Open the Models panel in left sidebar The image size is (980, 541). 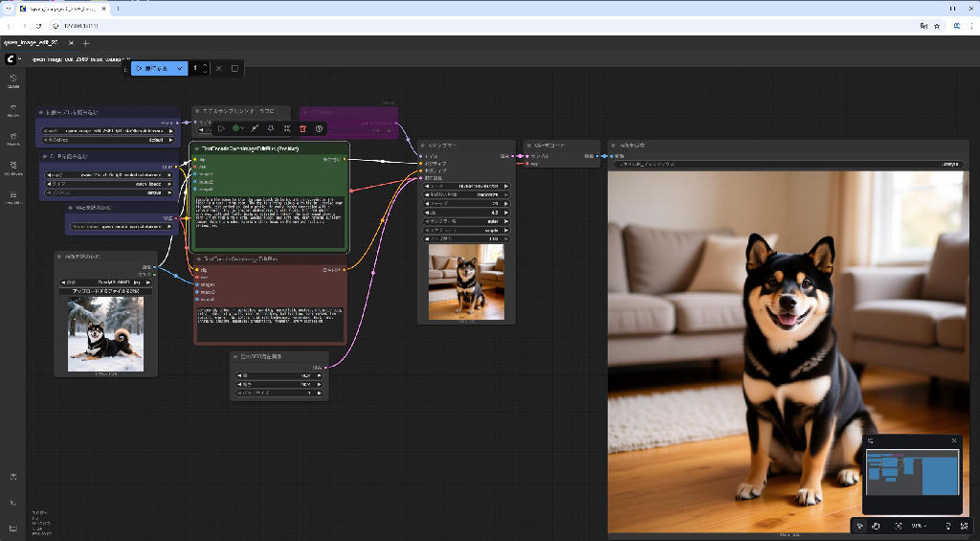point(13,138)
